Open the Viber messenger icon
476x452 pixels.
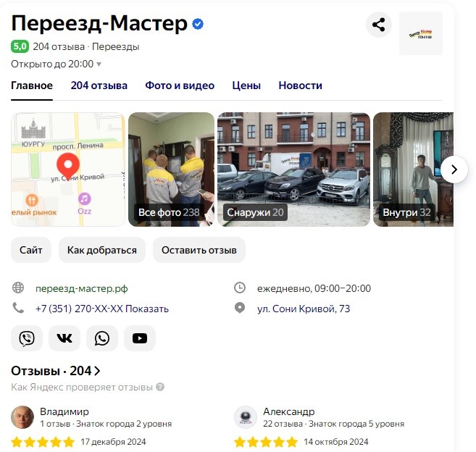click(x=27, y=338)
